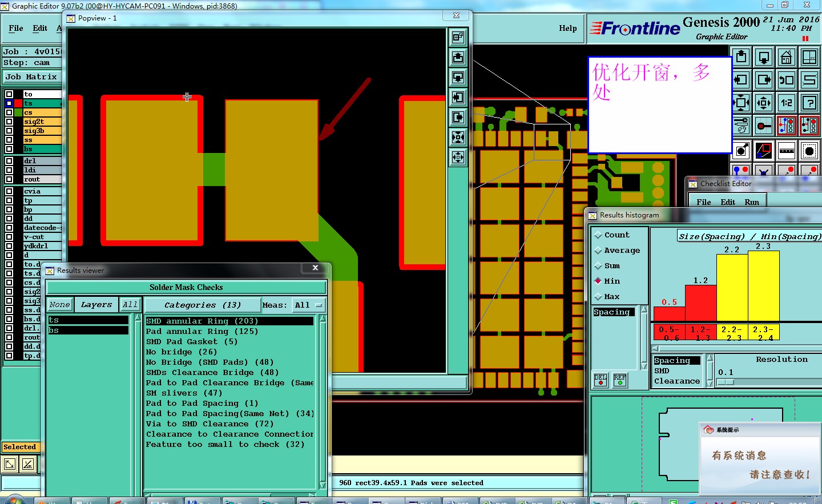Click the All layers button in Results viewer
This screenshot has width=822, height=504.
(130, 305)
